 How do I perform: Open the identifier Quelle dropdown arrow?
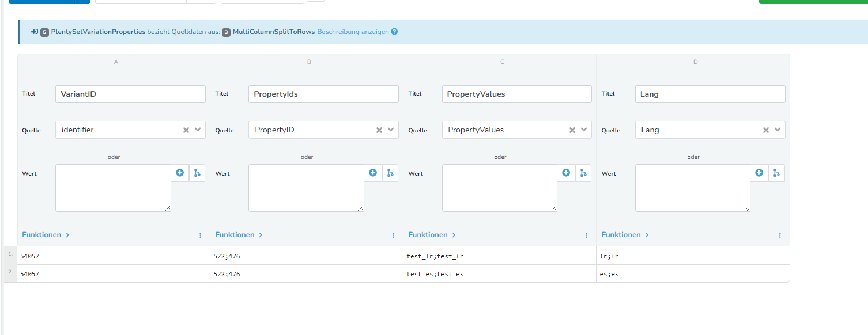click(x=198, y=130)
